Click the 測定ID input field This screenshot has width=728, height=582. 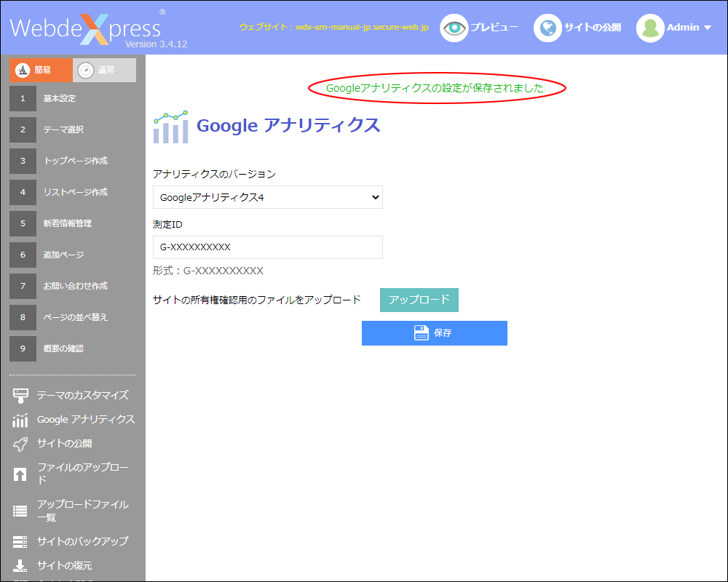click(268, 247)
